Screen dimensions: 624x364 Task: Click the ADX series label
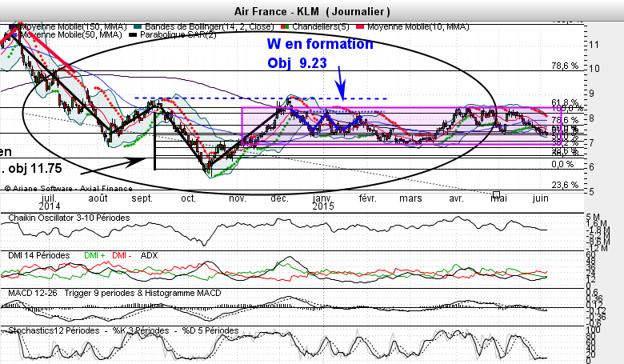click(x=149, y=254)
